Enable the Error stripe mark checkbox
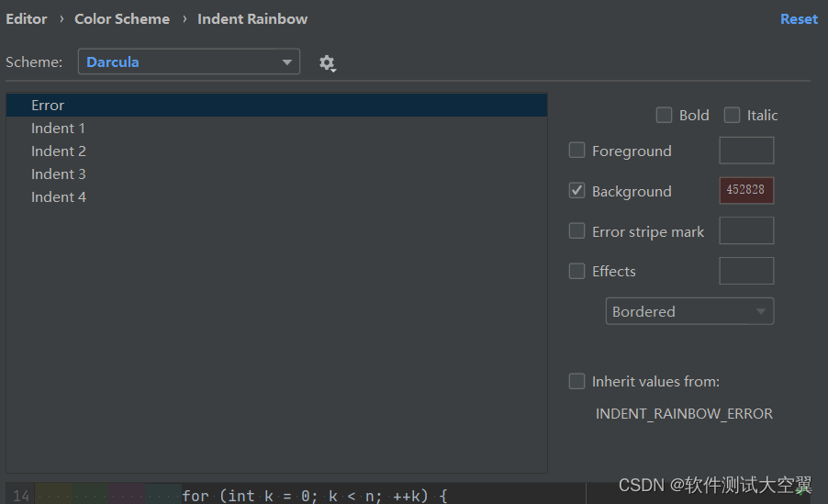Viewport: 828px width, 504px height. [x=576, y=231]
